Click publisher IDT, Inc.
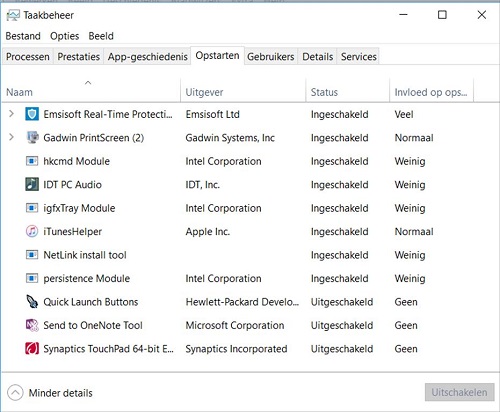This screenshot has height=412, width=500. click(x=203, y=185)
